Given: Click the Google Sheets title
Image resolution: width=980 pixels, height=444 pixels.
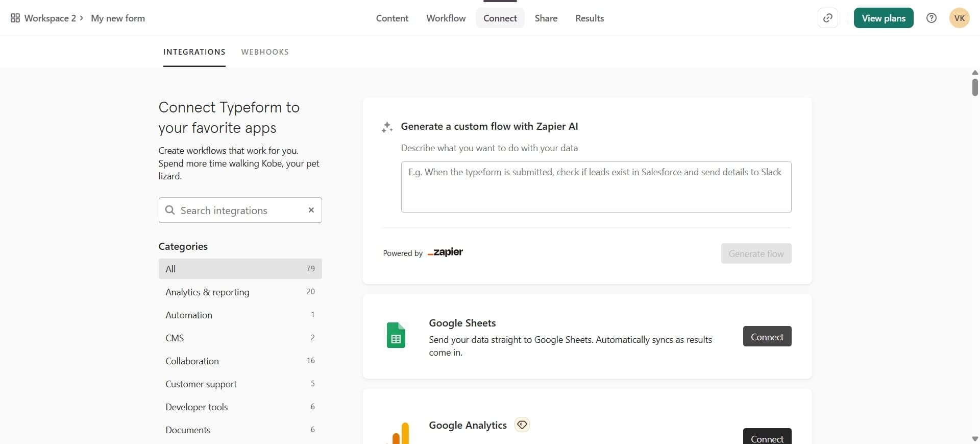Looking at the screenshot, I should point(462,323).
